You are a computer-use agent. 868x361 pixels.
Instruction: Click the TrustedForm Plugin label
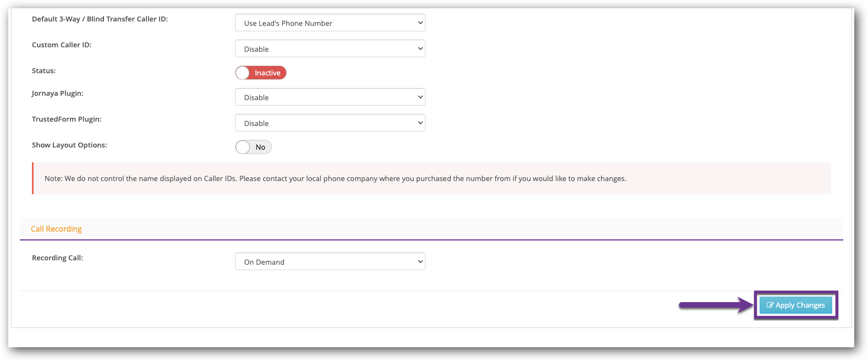pos(67,119)
